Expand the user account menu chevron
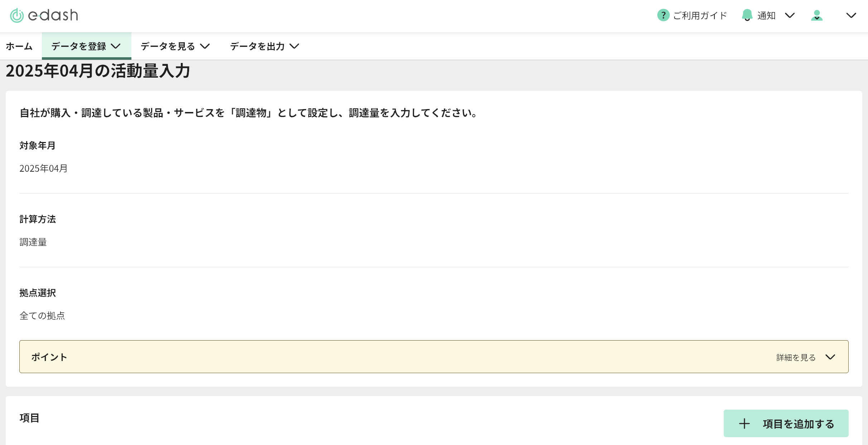The height and width of the screenshot is (445, 868). pyautogui.click(x=851, y=15)
